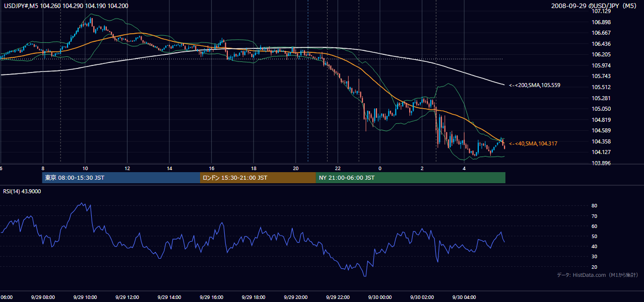The width and height of the screenshot is (644, 302).
Task: Select the NY 21:00-06:00 JST session bar
Action: pyautogui.click(x=411, y=178)
